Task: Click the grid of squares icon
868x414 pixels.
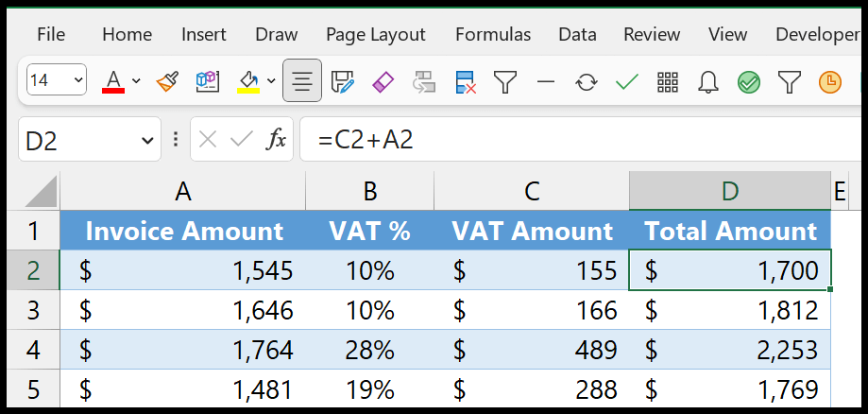Action: [x=668, y=82]
